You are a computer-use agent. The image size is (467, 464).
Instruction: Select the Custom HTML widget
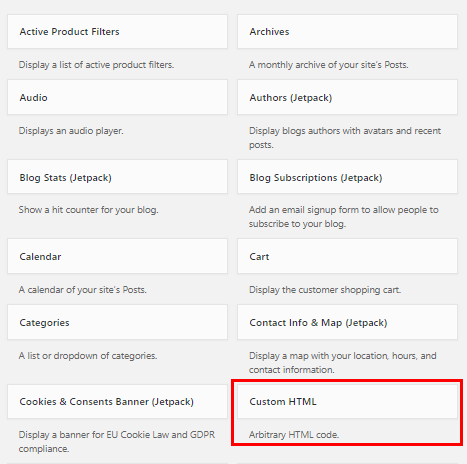(347, 401)
